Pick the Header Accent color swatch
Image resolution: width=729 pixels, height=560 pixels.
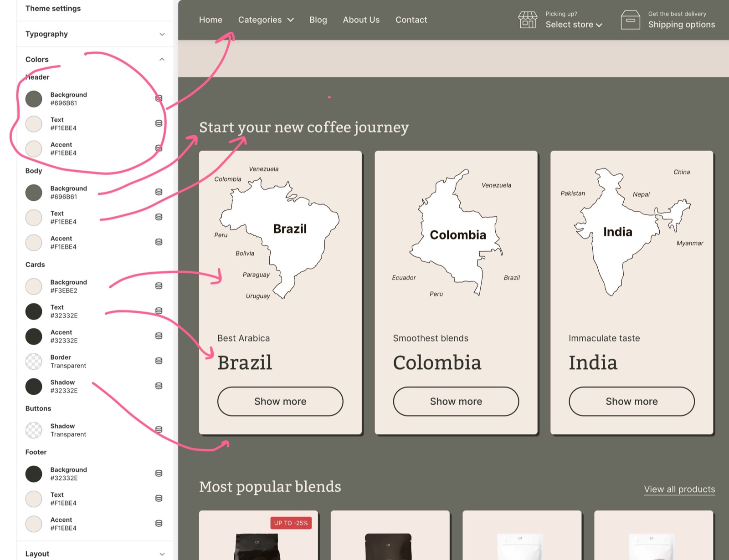tap(34, 149)
